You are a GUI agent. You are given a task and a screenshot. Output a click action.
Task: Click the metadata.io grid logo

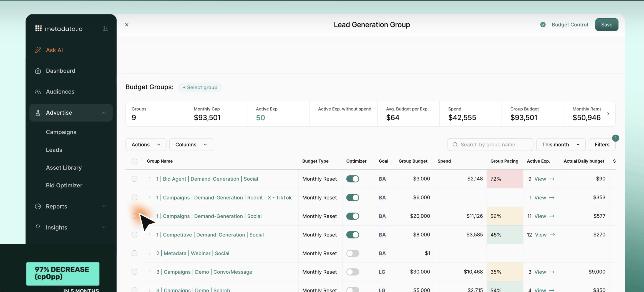pos(39,29)
